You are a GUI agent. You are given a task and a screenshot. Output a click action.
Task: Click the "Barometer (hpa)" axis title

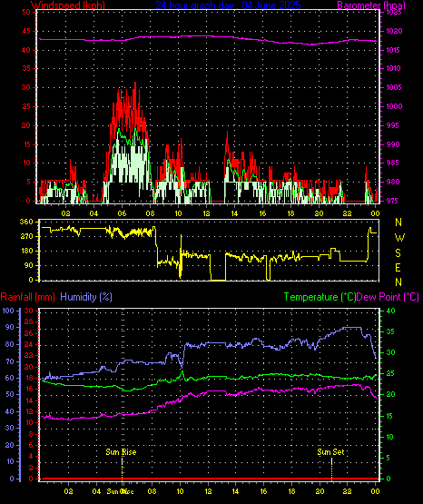point(371,5)
